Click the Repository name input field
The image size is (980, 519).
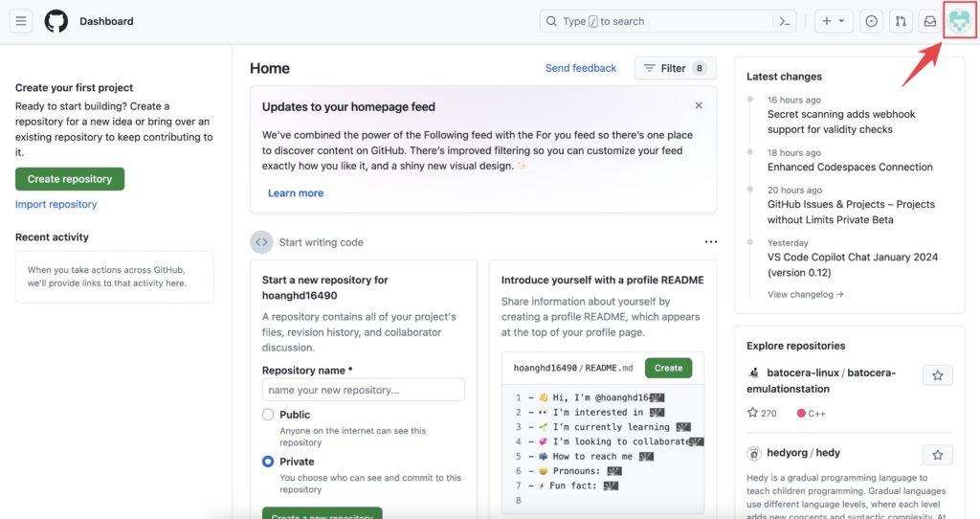(x=363, y=390)
